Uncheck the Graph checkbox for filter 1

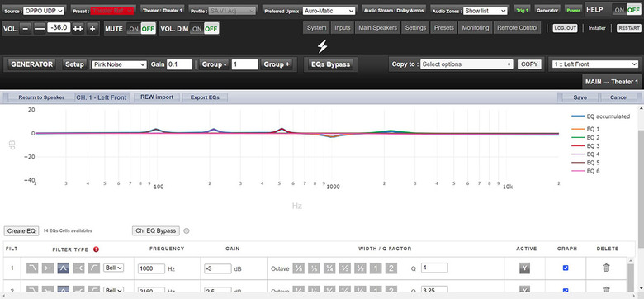pos(566,268)
